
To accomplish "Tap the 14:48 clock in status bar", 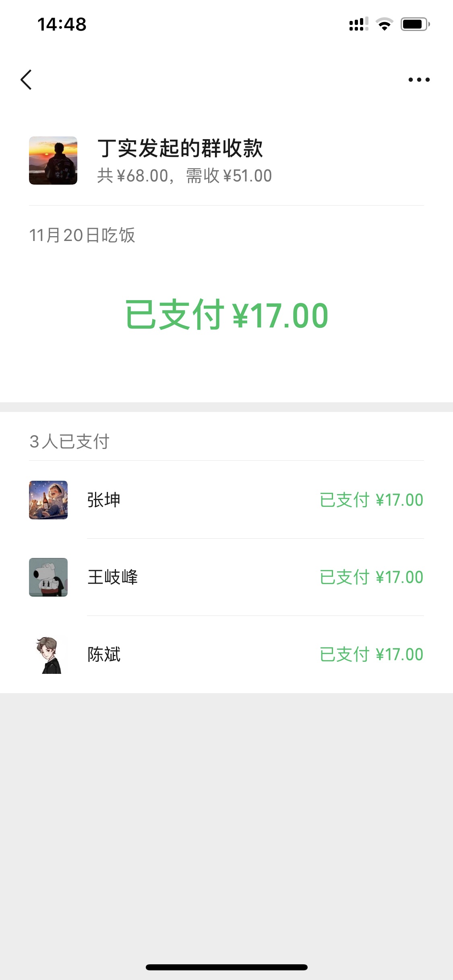I will click(x=62, y=24).
